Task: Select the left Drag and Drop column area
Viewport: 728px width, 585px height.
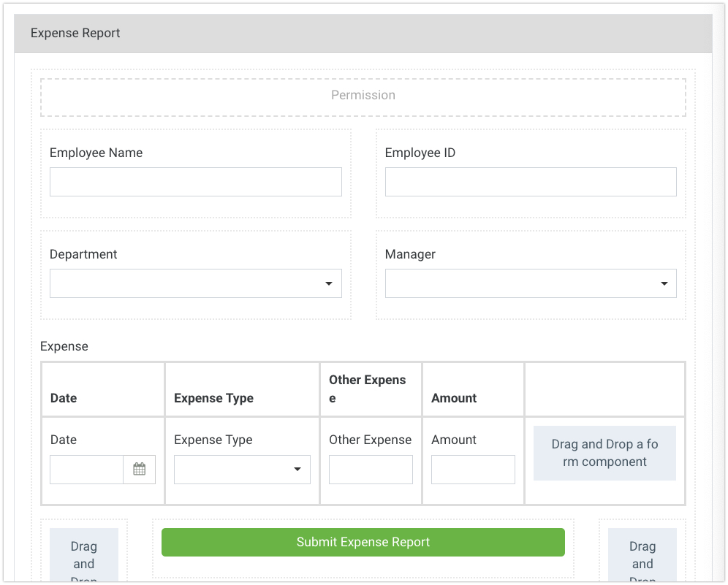Action: [x=84, y=556]
